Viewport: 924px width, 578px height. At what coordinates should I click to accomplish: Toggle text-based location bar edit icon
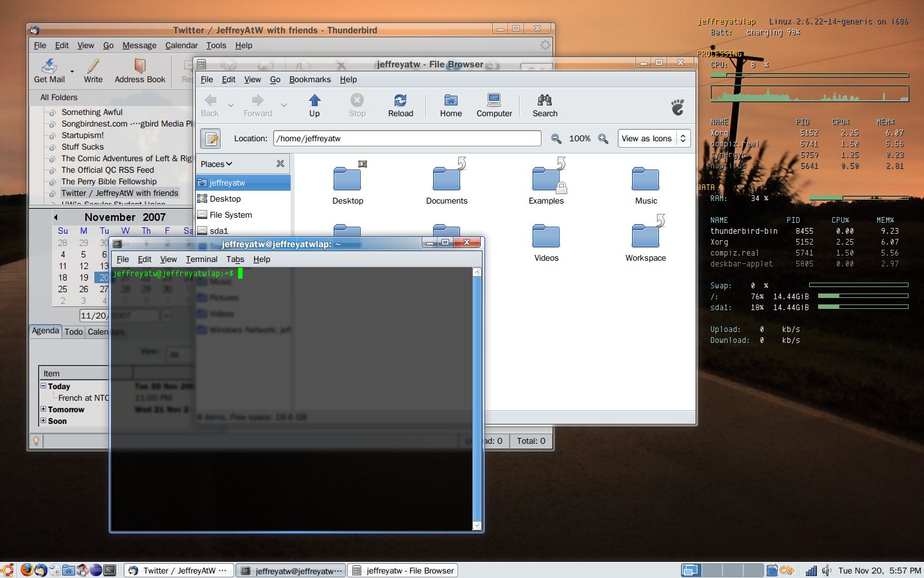pos(211,138)
